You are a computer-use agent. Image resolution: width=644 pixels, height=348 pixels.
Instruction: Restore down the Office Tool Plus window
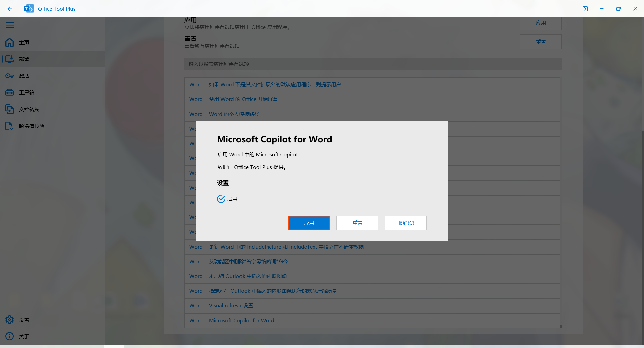pyautogui.click(x=619, y=9)
